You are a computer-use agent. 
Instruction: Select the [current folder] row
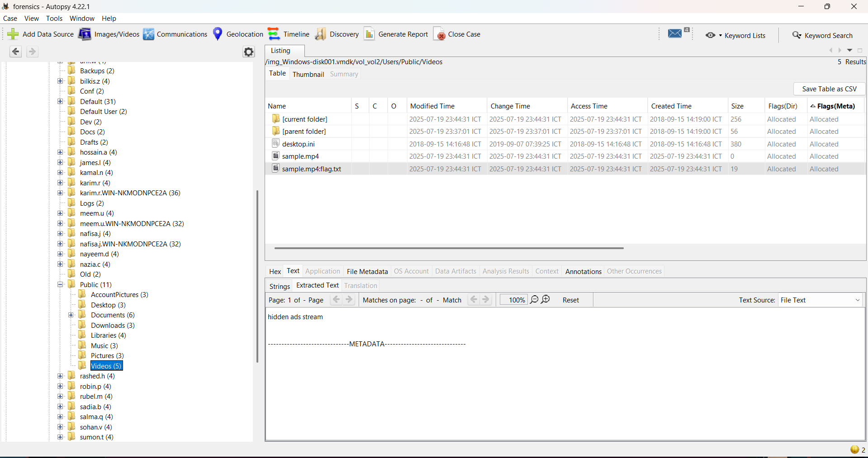click(565, 119)
